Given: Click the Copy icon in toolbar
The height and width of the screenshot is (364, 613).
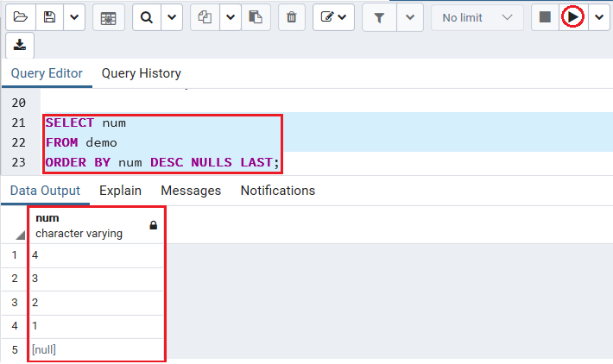Looking at the screenshot, I should [205, 17].
